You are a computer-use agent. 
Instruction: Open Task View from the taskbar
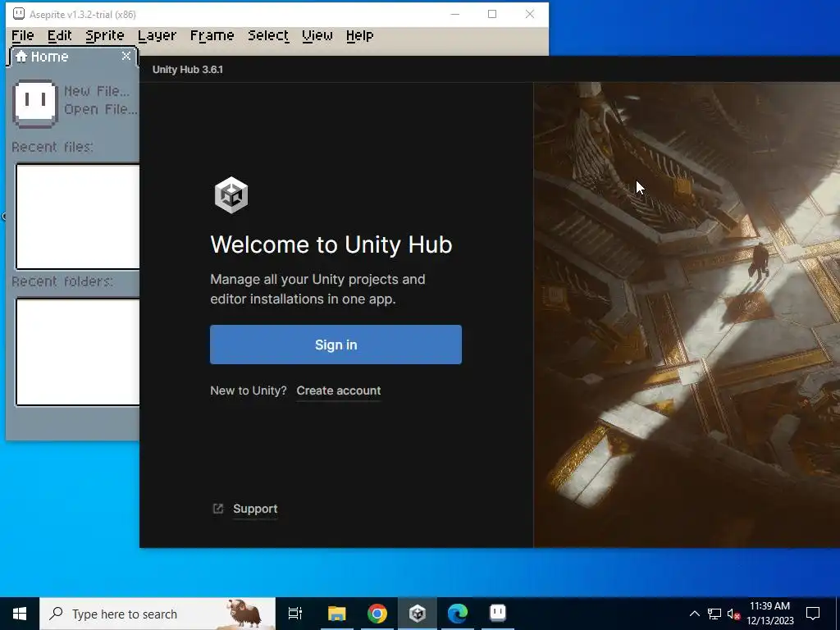pyautogui.click(x=295, y=614)
